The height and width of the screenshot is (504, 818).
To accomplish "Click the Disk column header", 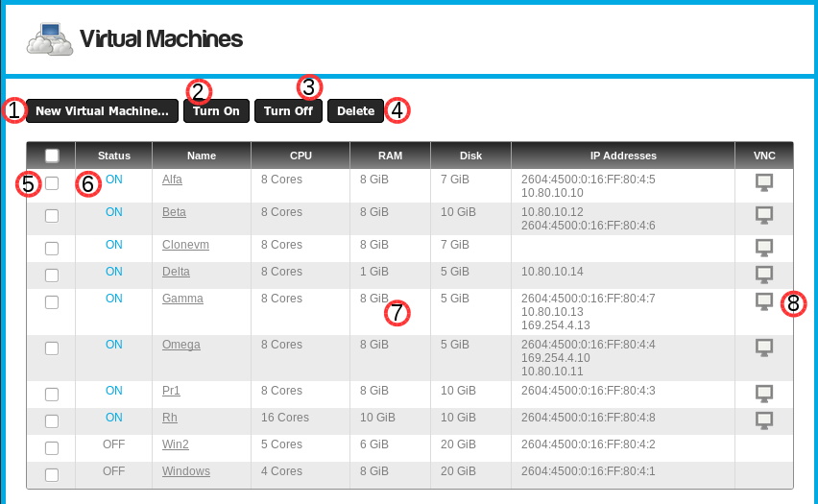I will (x=470, y=156).
